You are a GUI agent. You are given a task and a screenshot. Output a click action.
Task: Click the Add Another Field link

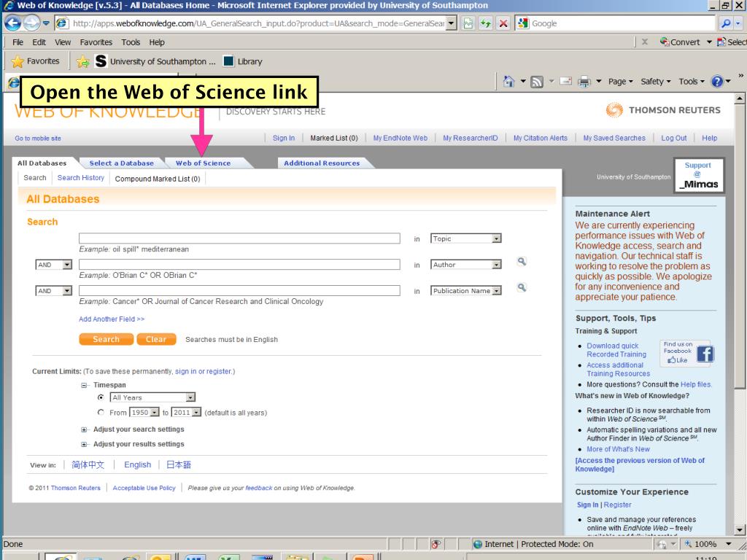pyautogui.click(x=112, y=319)
